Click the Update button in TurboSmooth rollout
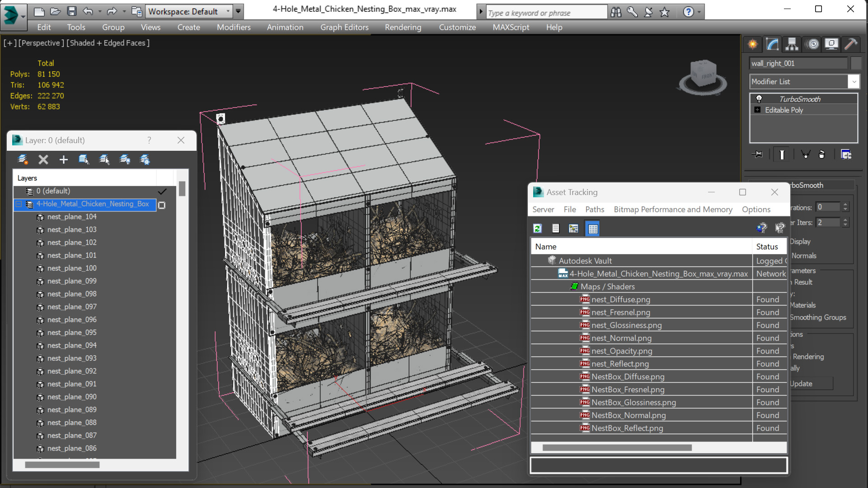 811,384
